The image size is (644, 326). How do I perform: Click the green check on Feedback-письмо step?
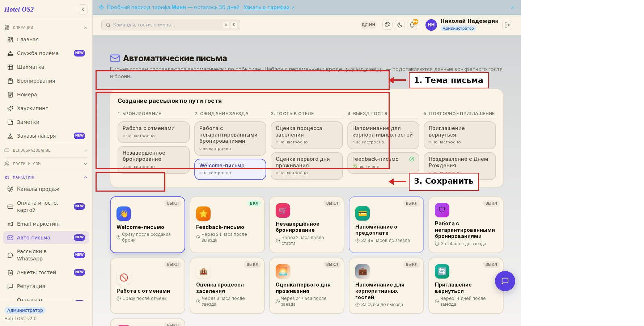(412, 159)
